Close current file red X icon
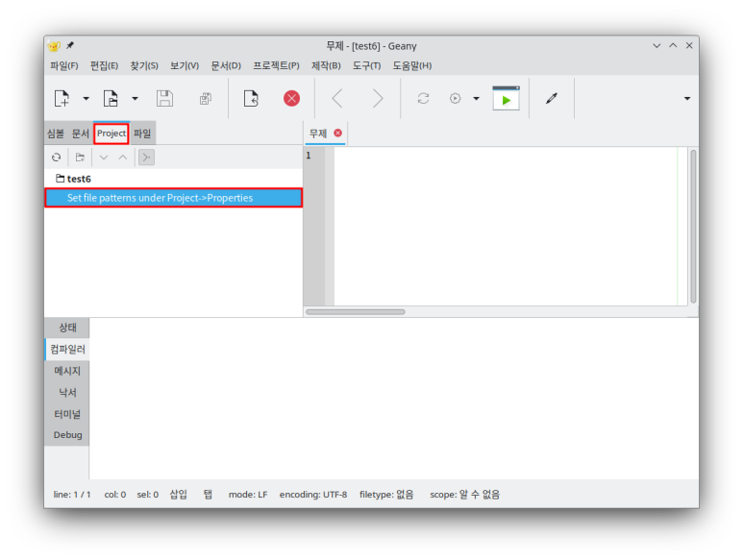This screenshot has height=560, width=743. (x=291, y=99)
